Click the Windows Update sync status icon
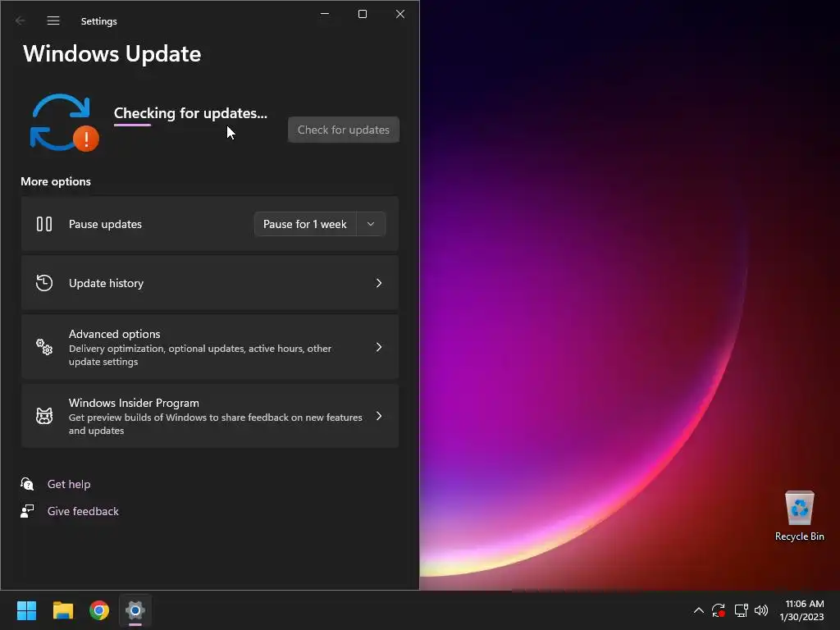The height and width of the screenshot is (630, 840). [x=64, y=123]
